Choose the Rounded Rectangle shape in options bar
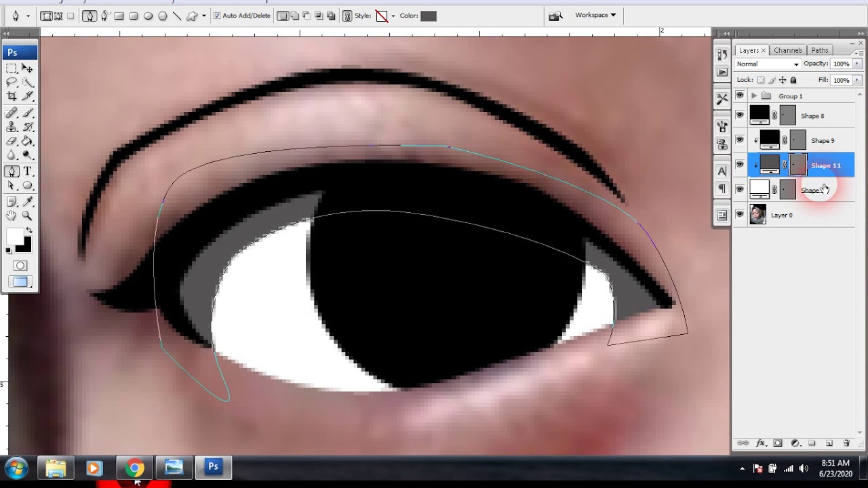868x488 pixels. 134,16
